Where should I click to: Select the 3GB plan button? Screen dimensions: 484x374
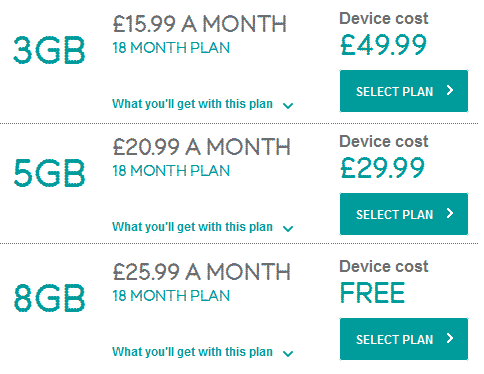[404, 91]
